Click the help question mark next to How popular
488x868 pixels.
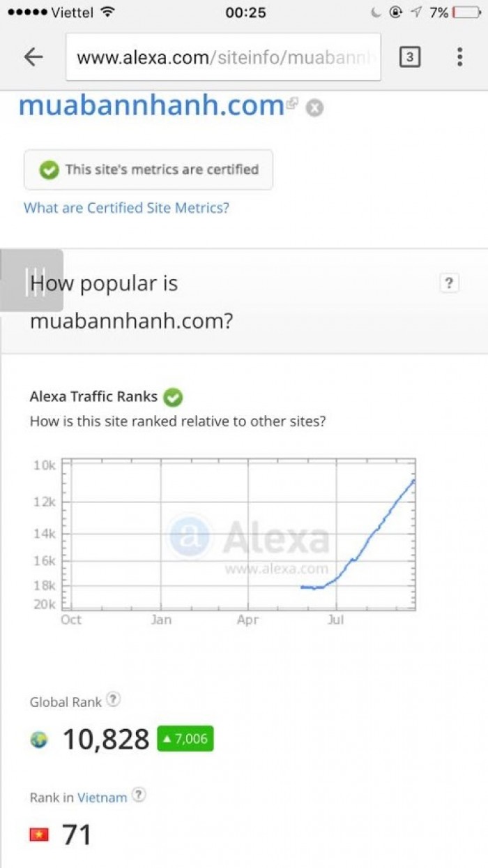point(450,283)
